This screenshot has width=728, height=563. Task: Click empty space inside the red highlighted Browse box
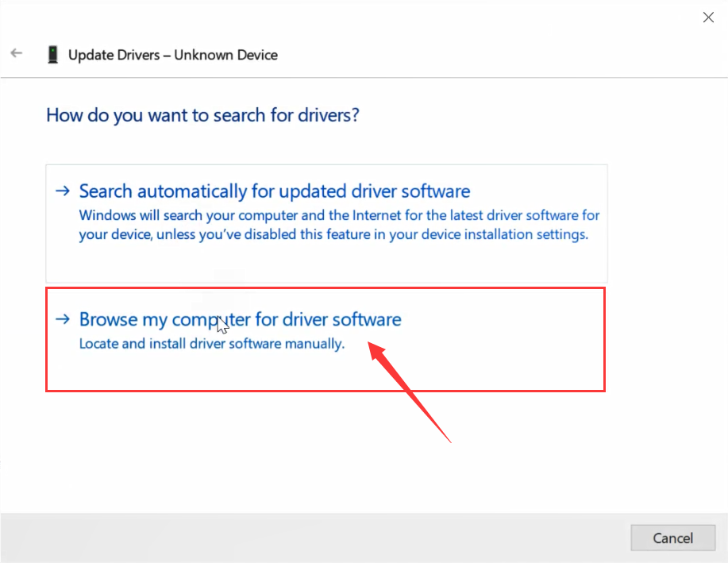point(326,372)
